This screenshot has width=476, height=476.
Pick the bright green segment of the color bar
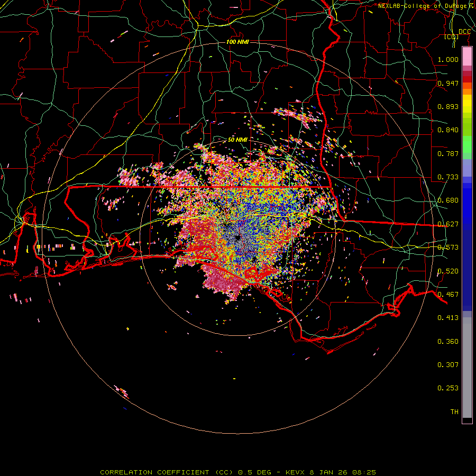click(x=467, y=144)
